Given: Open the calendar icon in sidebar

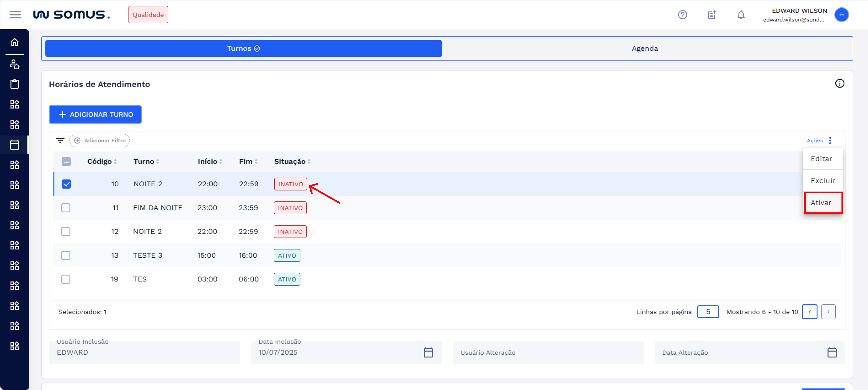Looking at the screenshot, I should point(14,145).
